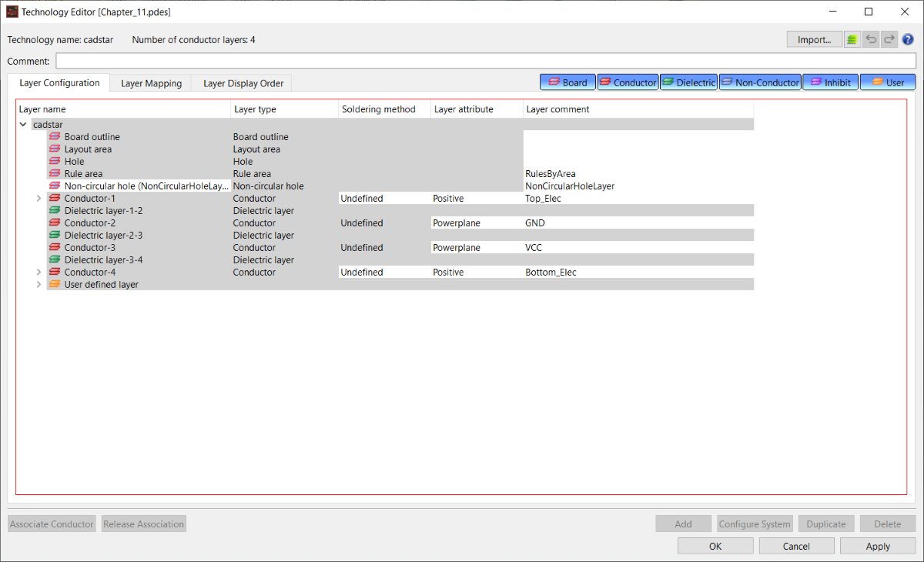Click the redo arrow icon

pyautogui.click(x=889, y=39)
